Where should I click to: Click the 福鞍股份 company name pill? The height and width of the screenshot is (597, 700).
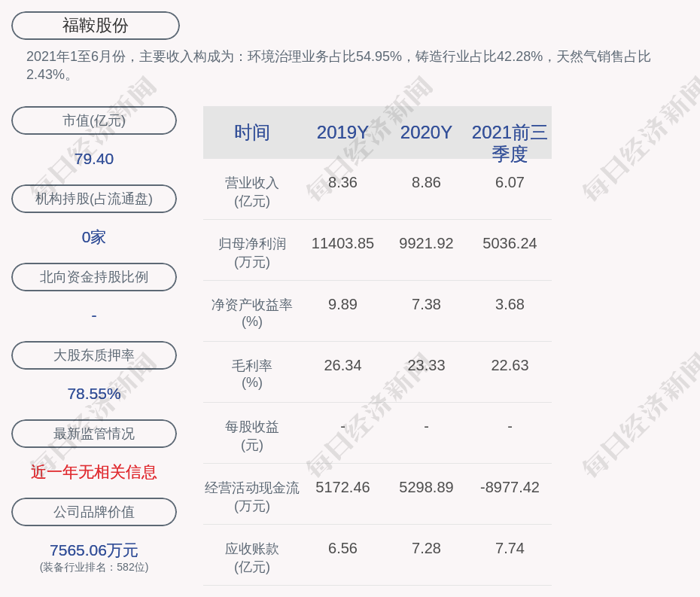[96, 26]
